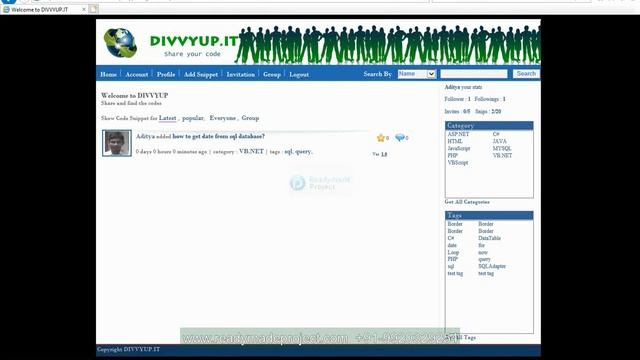This screenshot has width=640, height=360.
Task: Select JAVA in the Category box
Action: pos(500,141)
